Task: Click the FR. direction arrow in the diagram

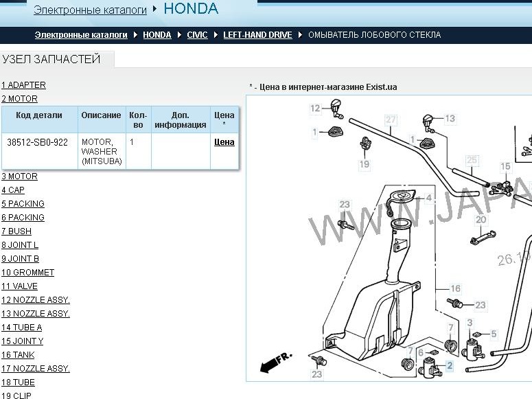Action: point(275,362)
